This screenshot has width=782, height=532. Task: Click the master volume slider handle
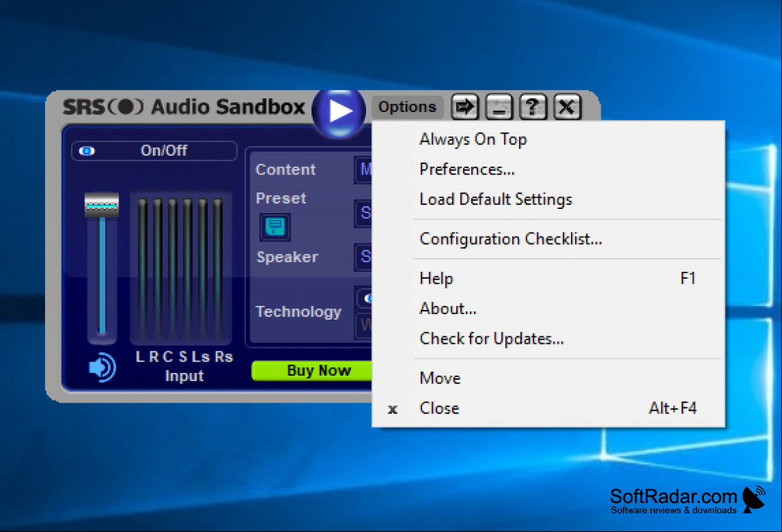tap(102, 204)
